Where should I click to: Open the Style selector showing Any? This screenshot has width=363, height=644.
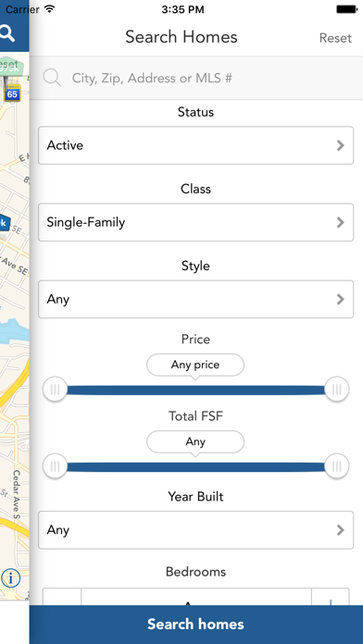pyautogui.click(x=195, y=299)
